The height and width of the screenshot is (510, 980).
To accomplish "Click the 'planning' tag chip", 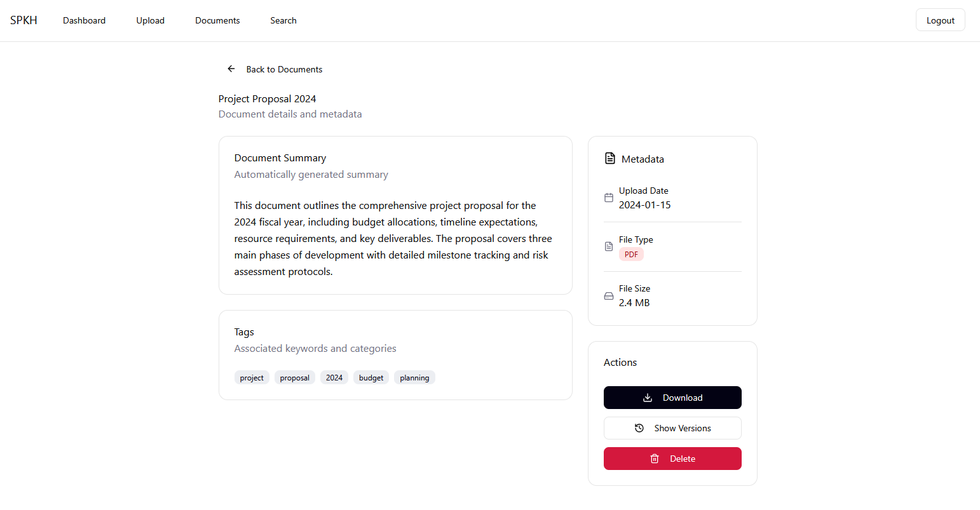I will pos(414,378).
